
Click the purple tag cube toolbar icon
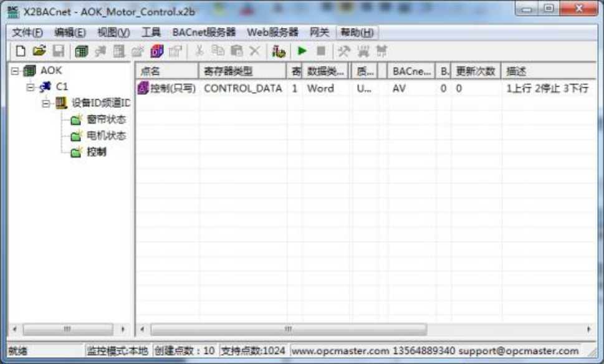(157, 51)
